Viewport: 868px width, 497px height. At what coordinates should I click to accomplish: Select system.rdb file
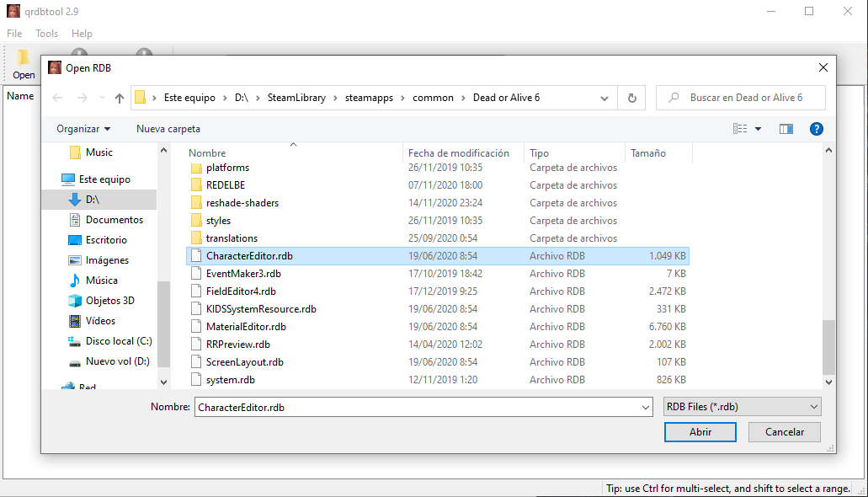coord(437,380)
